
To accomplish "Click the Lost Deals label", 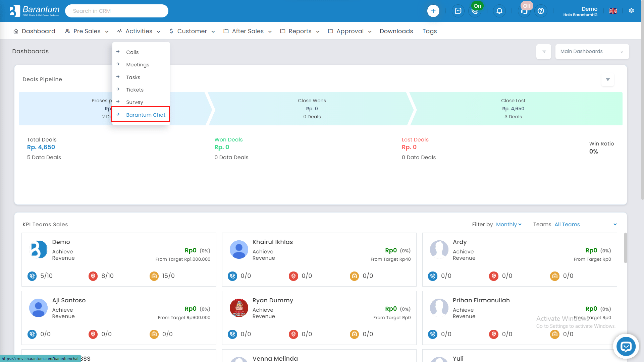I will pyautogui.click(x=415, y=140).
